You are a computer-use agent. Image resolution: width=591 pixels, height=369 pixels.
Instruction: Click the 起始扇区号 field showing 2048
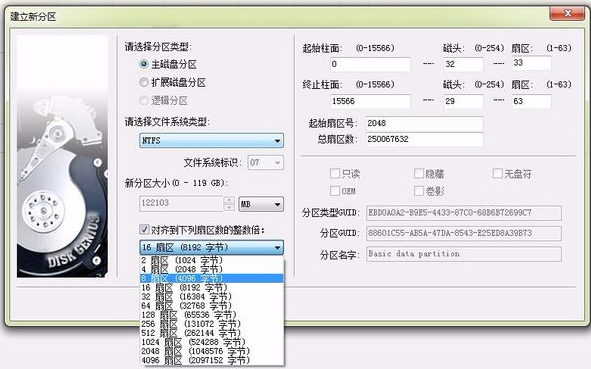(x=424, y=124)
